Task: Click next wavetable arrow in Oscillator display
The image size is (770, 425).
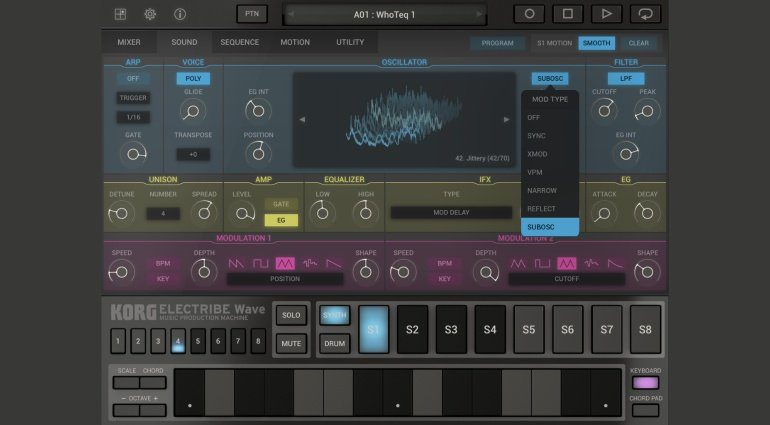Action: pos(506,120)
